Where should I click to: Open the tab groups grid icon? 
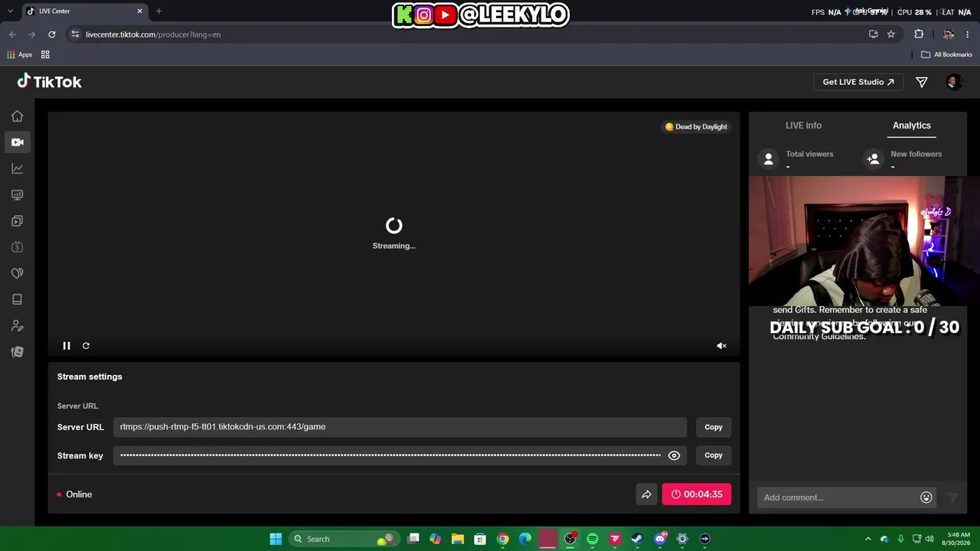click(45, 54)
